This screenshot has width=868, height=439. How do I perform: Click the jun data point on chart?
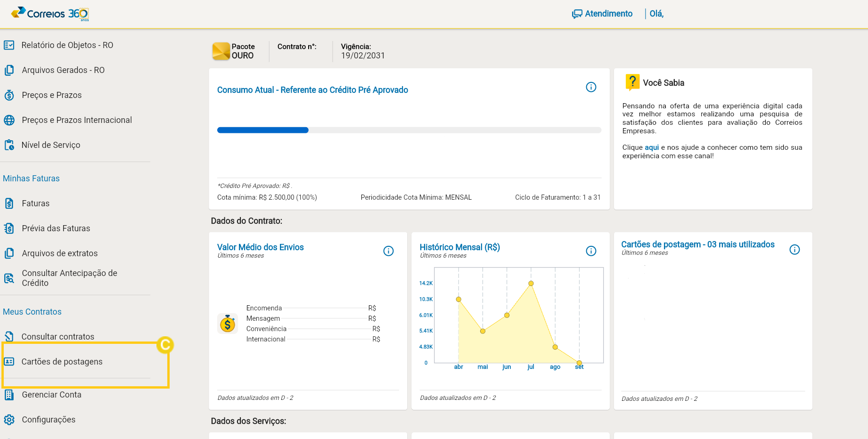(507, 315)
